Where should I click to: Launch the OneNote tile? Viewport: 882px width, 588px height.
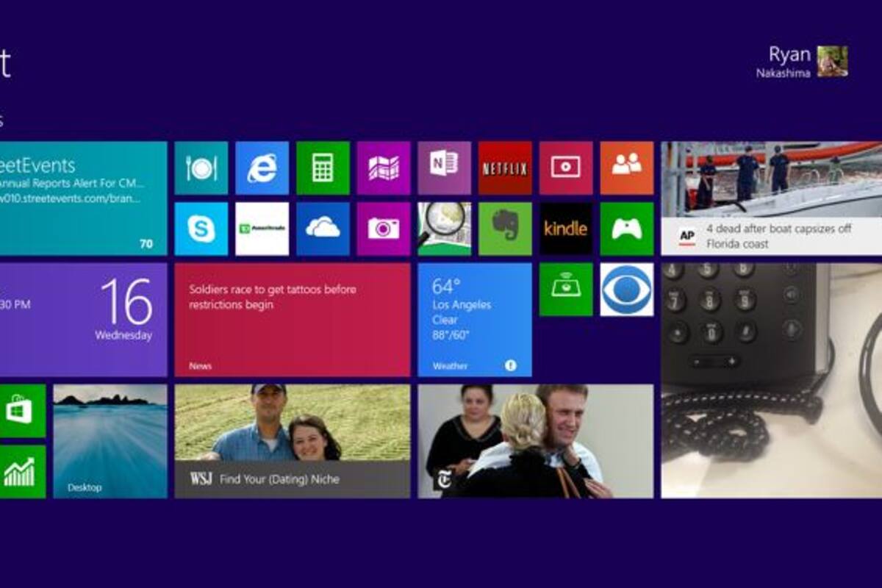tap(445, 168)
